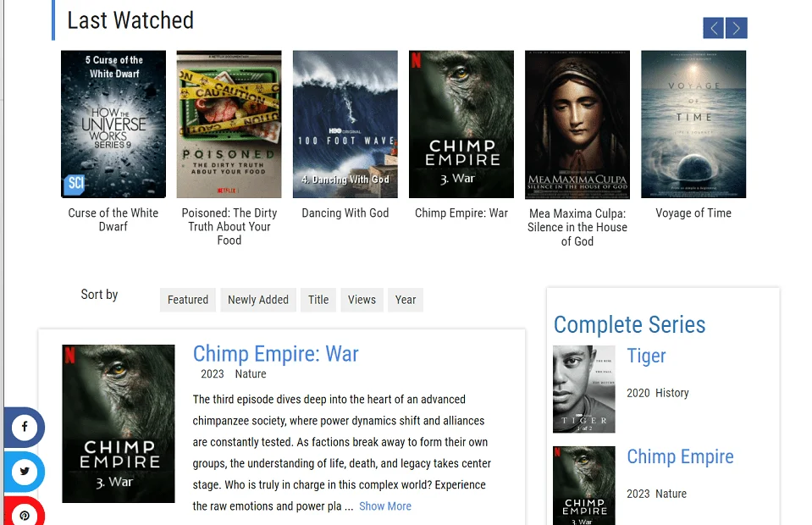Open the Tiger series title link
Viewport: 812px width, 525px height.
[646, 356]
